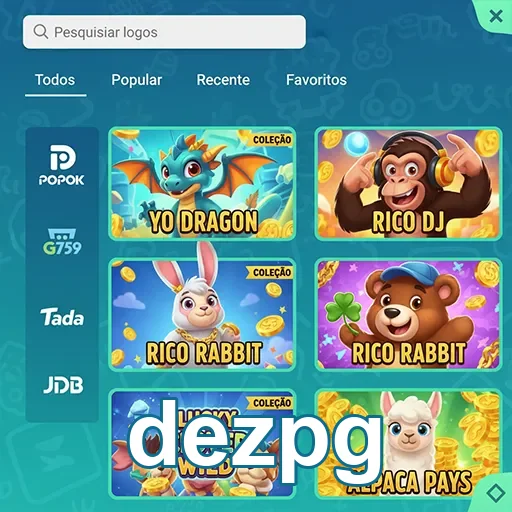Viewport: 512px width, 512px height.
Task: Click Coleção badge on Rico Rabbit bunny
Action: [x=271, y=272]
